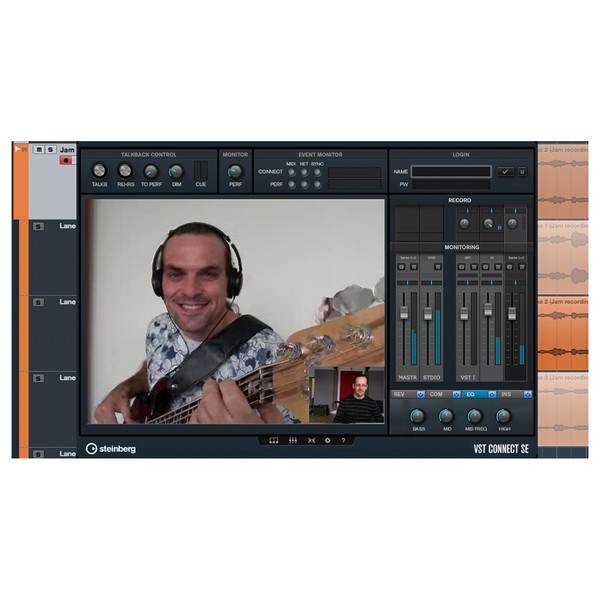Click the CONNECT event display field
The width and height of the screenshot is (600, 600).
pos(354,172)
